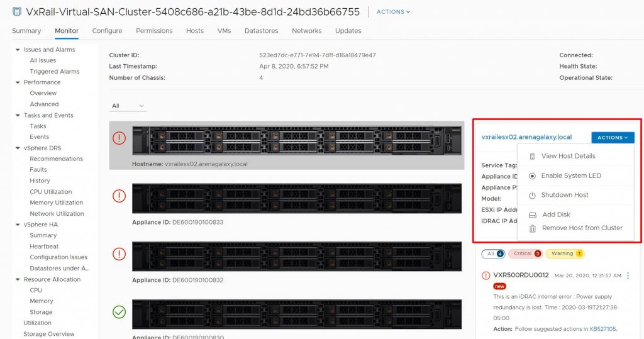Switch to the VMs tab
644x339 pixels.
[225, 31]
